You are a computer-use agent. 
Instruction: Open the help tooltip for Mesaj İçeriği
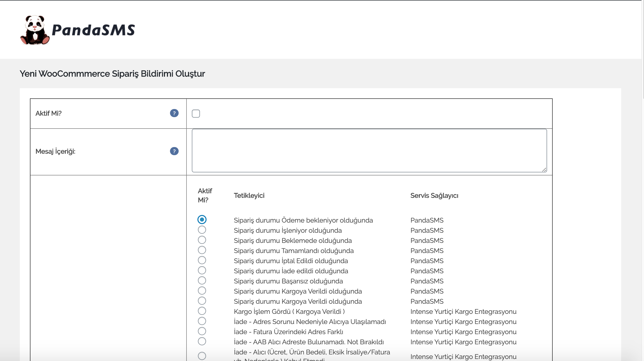[x=174, y=151]
